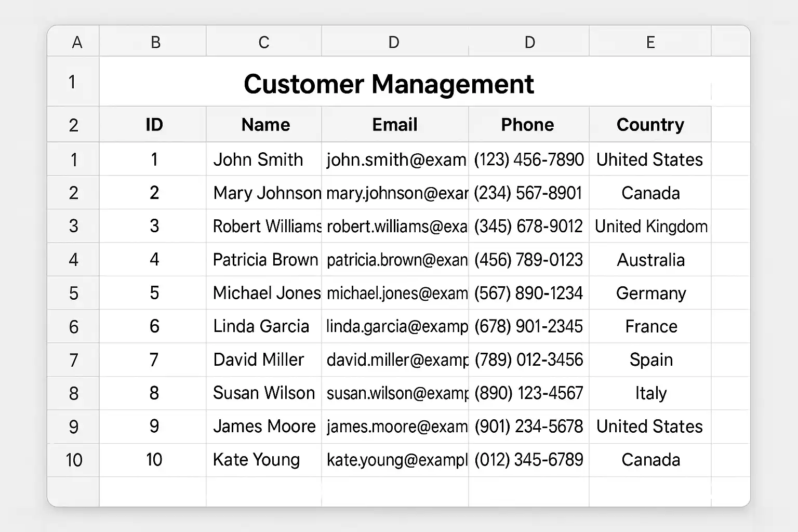
Task: Click column header E
Action: (x=650, y=42)
